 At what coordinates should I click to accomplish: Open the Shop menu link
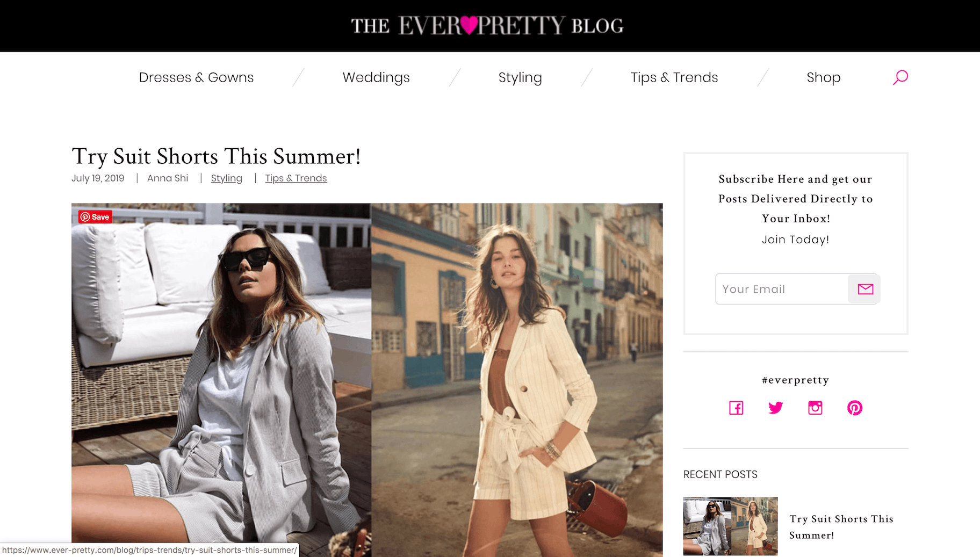[824, 77]
